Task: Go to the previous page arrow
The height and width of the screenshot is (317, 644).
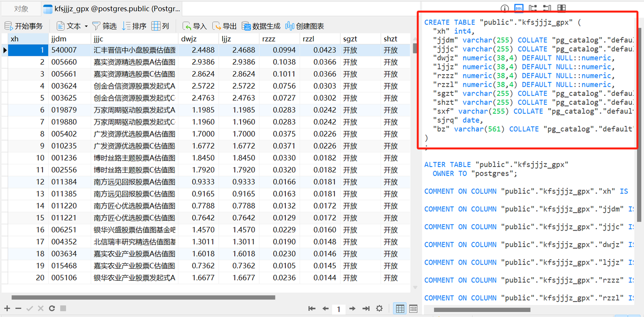Action: (326, 308)
